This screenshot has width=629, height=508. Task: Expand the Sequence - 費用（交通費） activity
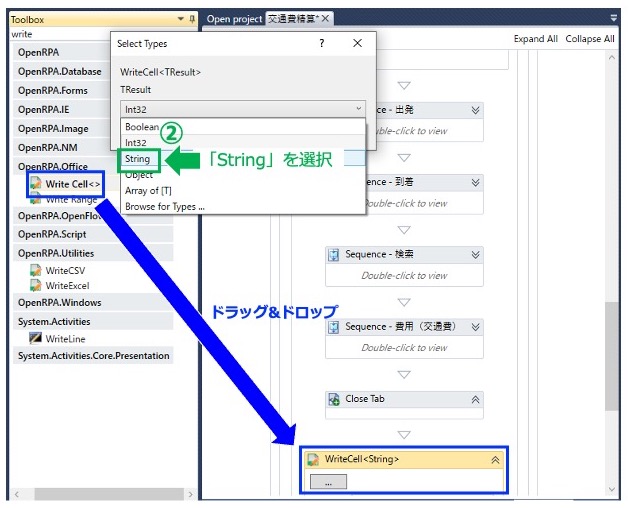475,327
